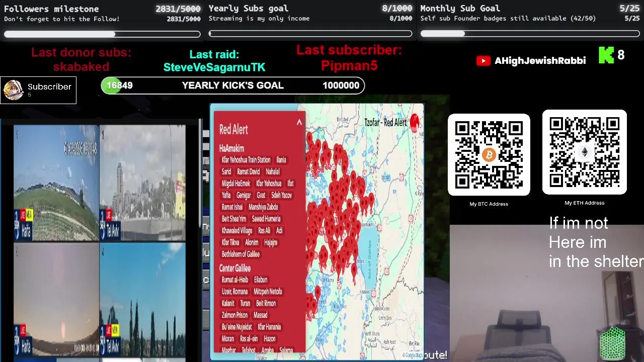
Task: Click the Uzeir, Romana location tag
Action: (x=234, y=292)
